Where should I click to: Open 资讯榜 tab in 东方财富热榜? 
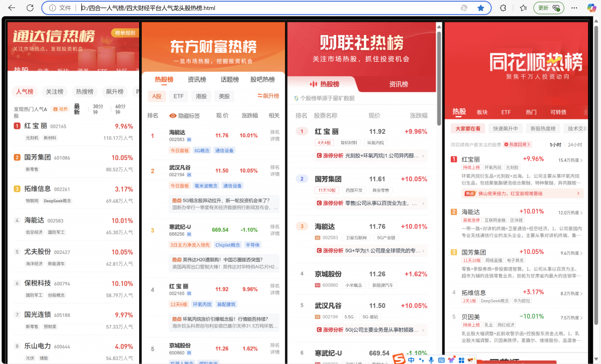tap(197, 79)
